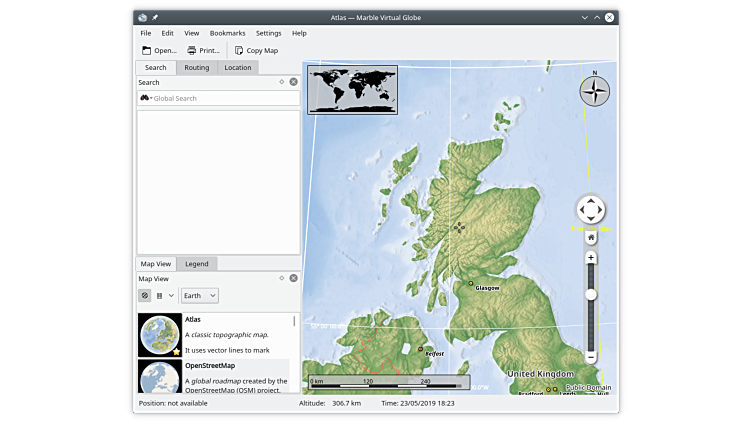
Task: Open the Earth celestial body dropdown
Action: 199,296
